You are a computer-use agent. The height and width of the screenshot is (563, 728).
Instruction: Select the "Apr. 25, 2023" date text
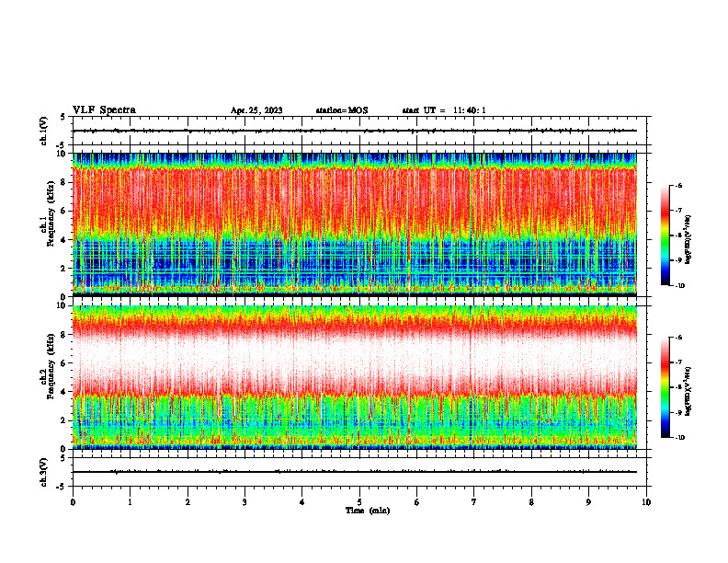click(256, 110)
